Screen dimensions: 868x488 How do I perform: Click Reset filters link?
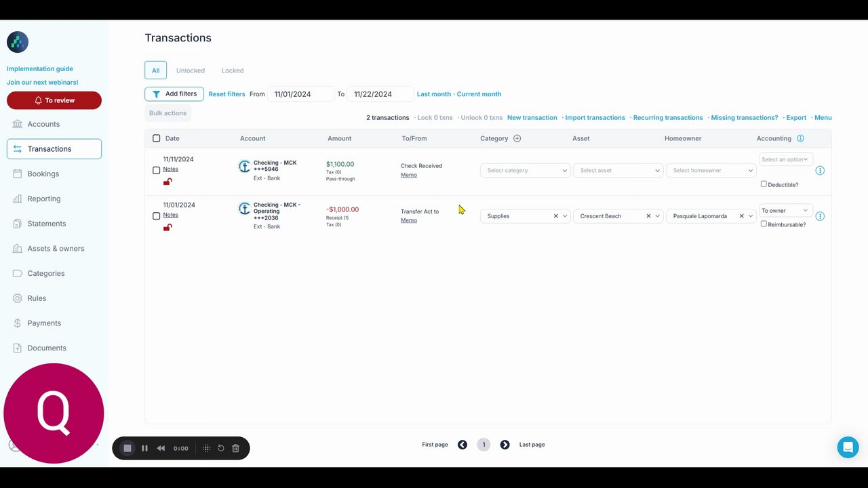click(226, 94)
